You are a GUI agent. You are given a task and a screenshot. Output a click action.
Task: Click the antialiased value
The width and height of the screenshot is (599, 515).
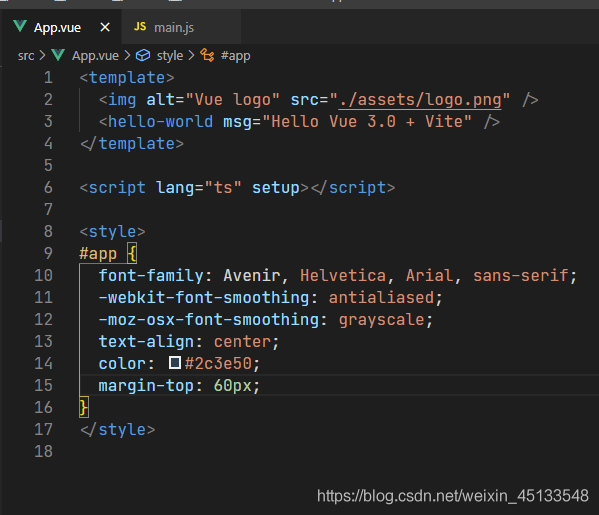coord(381,298)
